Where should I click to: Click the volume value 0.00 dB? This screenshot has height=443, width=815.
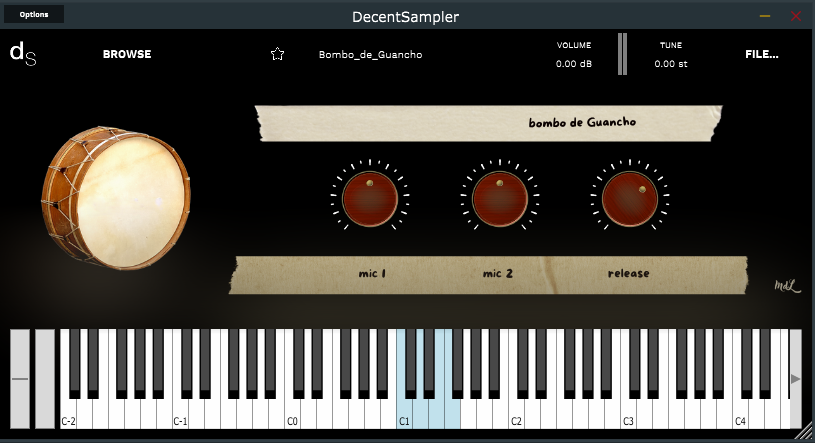point(574,64)
